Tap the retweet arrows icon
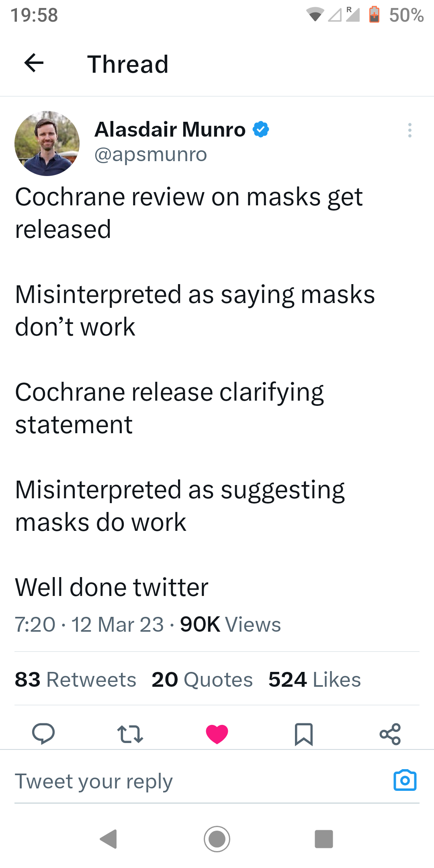This screenshot has height=868, width=434. click(130, 734)
